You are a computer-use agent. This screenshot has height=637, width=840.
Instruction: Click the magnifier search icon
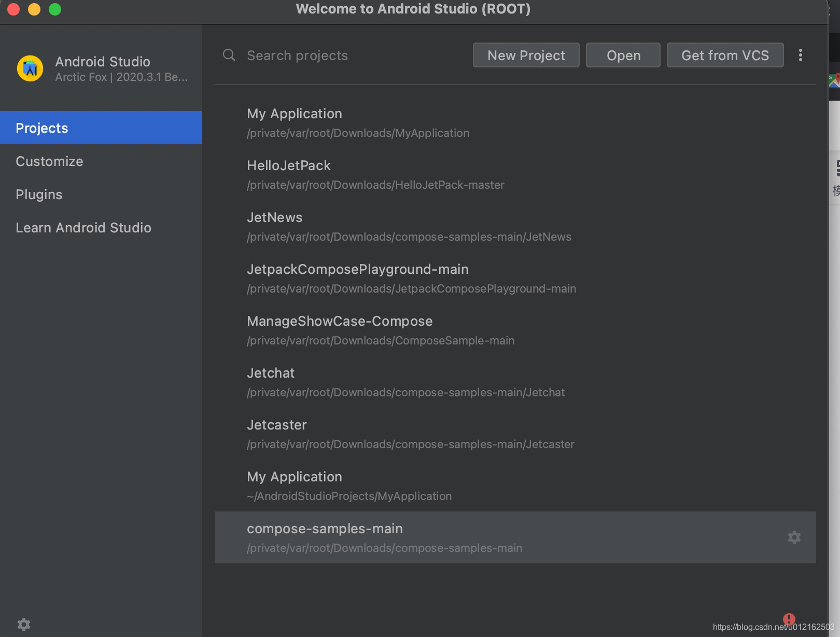click(229, 55)
